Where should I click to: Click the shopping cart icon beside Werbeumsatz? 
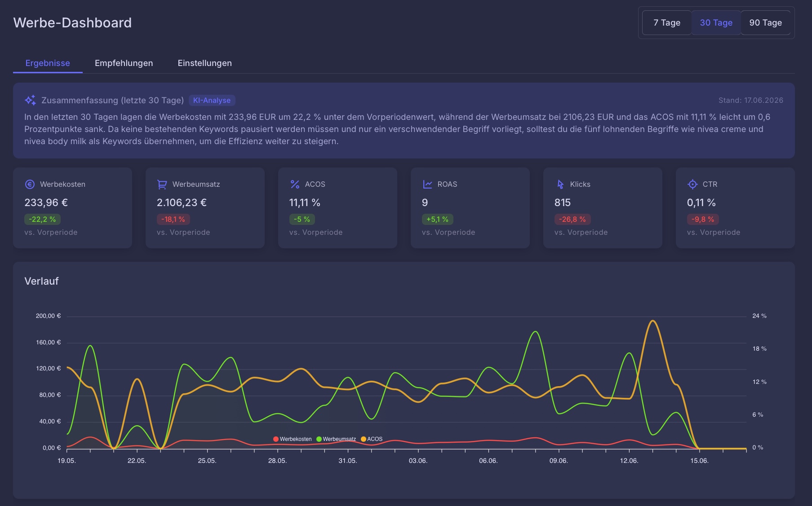(162, 184)
